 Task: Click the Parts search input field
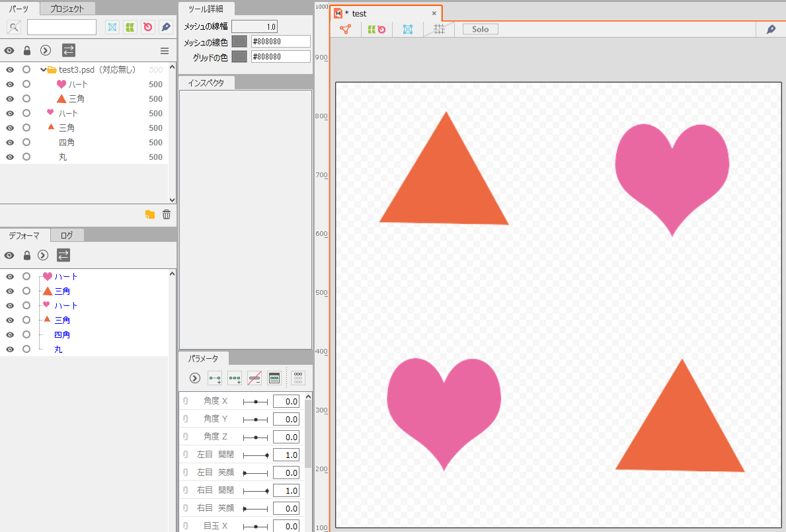(61, 27)
